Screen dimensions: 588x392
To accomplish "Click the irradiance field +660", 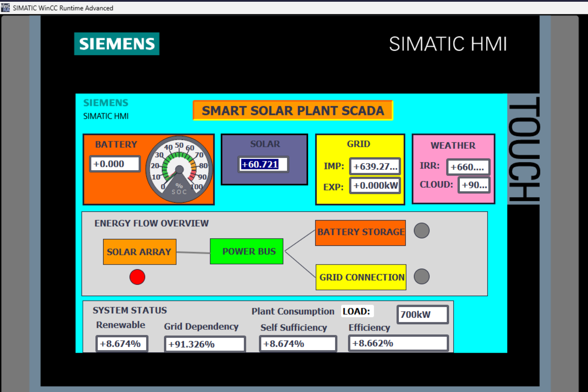I will (468, 167).
